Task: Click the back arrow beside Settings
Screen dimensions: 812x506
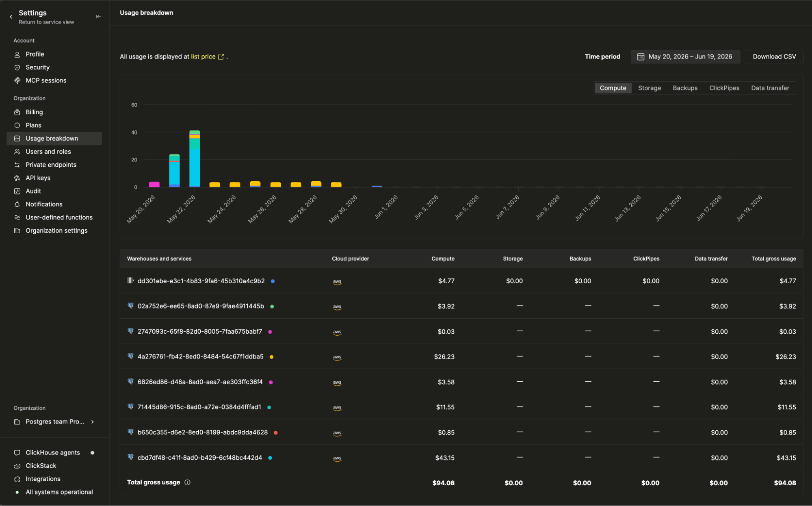Action: tap(11, 17)
